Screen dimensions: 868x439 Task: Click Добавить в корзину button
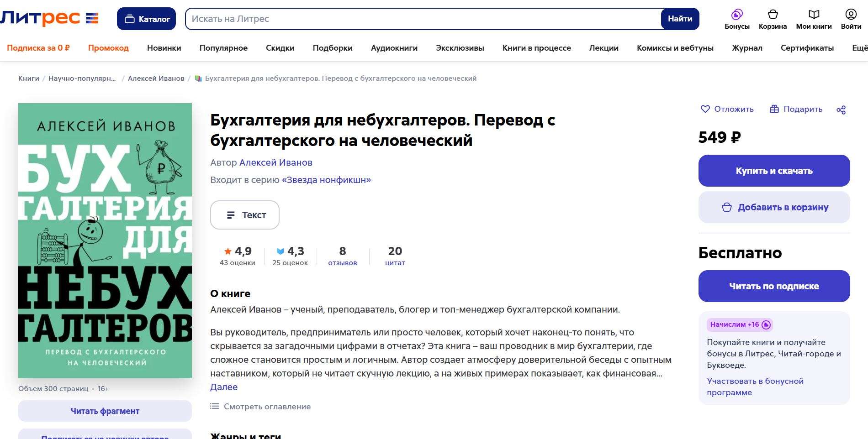click(x=774, y=207)
